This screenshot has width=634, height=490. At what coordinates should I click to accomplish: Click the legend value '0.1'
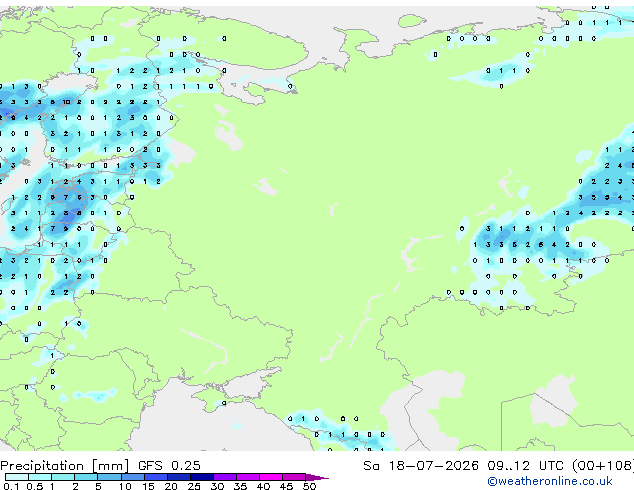click(x=11, y=486)
